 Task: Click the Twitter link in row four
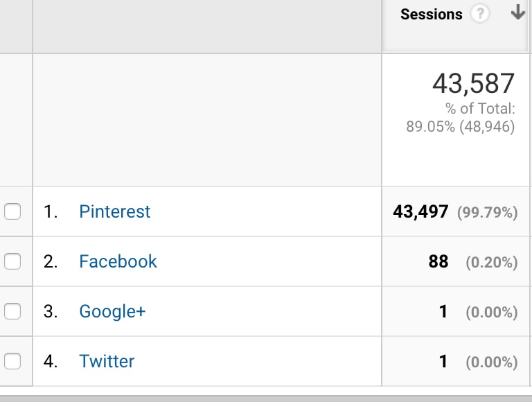[107, 361]
